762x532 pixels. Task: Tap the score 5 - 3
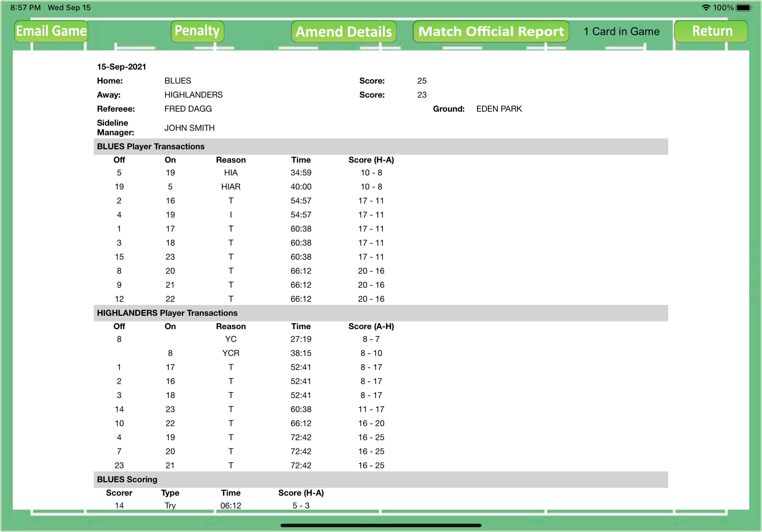(301, 506)
